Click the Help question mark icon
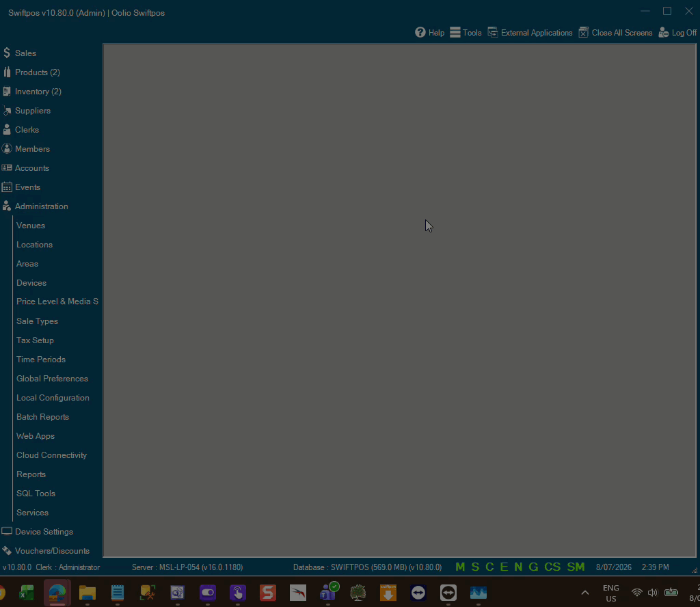Image resolution: width=700 pixels, height=607 pixels. click(x=420, y=32)
